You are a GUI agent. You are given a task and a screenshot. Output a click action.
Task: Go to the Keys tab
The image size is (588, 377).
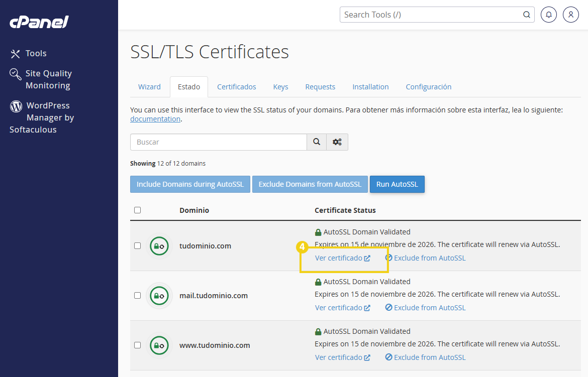[280, 87]
